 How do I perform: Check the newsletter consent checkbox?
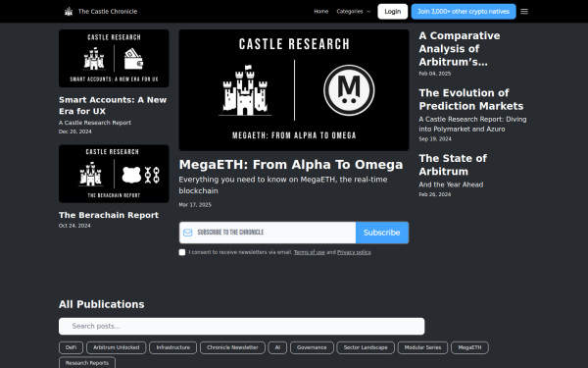pyautogui.click(x=182, y=252)
